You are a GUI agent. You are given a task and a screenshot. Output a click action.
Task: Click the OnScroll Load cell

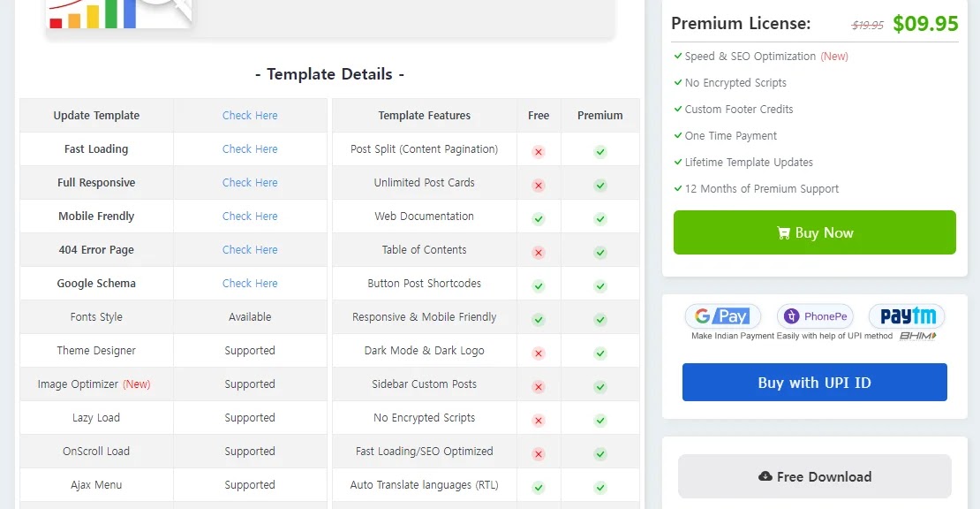(x=96, y=452)
